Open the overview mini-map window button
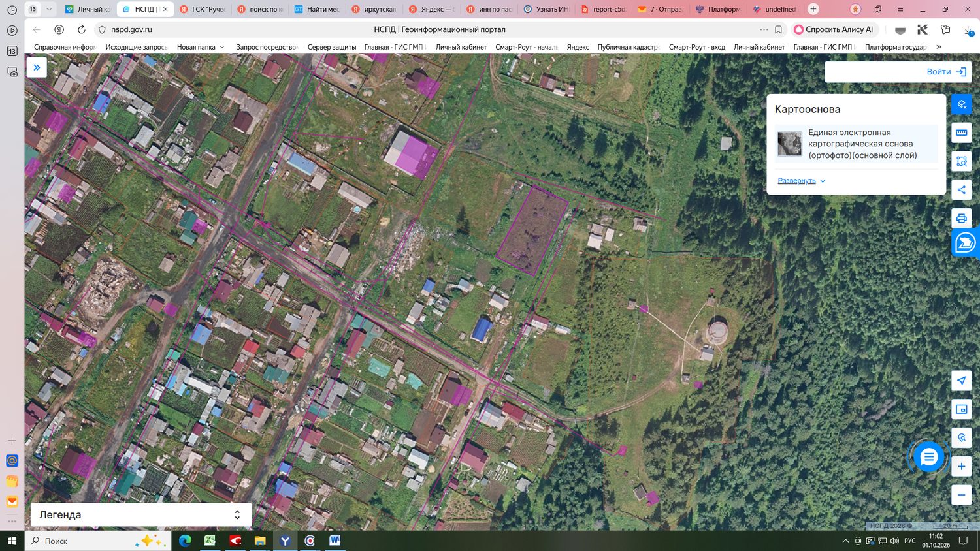The width and height of the screenshot is (980, 551). point(962,409)
